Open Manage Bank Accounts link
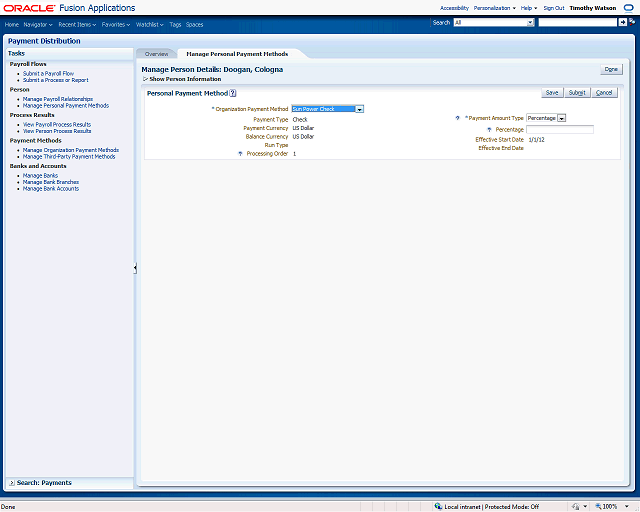The height and width of the screenshot is (512, 640). 51,188
